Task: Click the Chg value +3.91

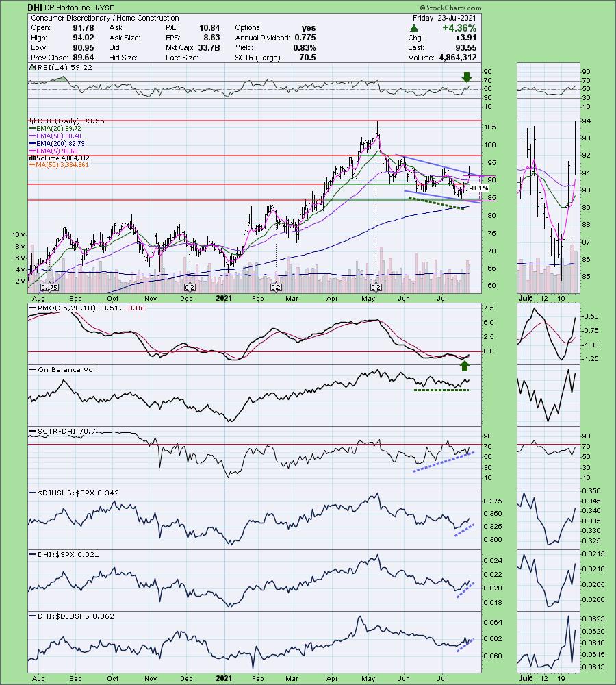Action: point(465,38)
